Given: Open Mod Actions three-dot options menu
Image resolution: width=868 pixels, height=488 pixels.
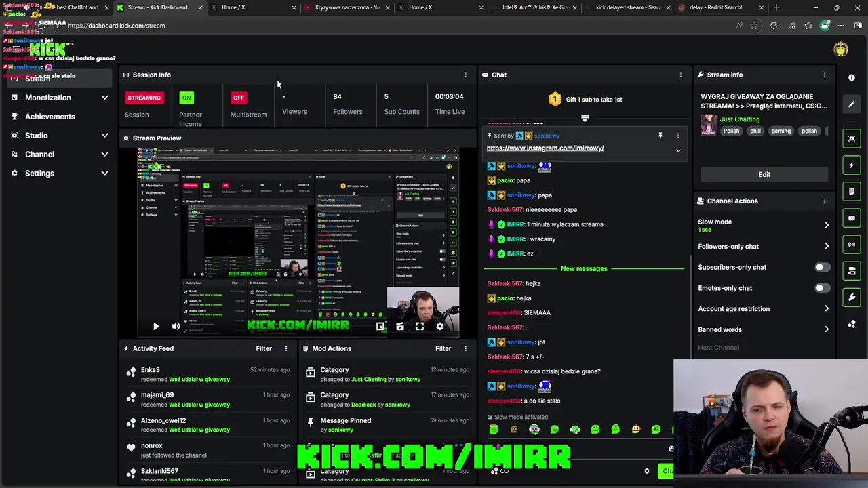Looking at the screenshot, I should tap(465, 348).
